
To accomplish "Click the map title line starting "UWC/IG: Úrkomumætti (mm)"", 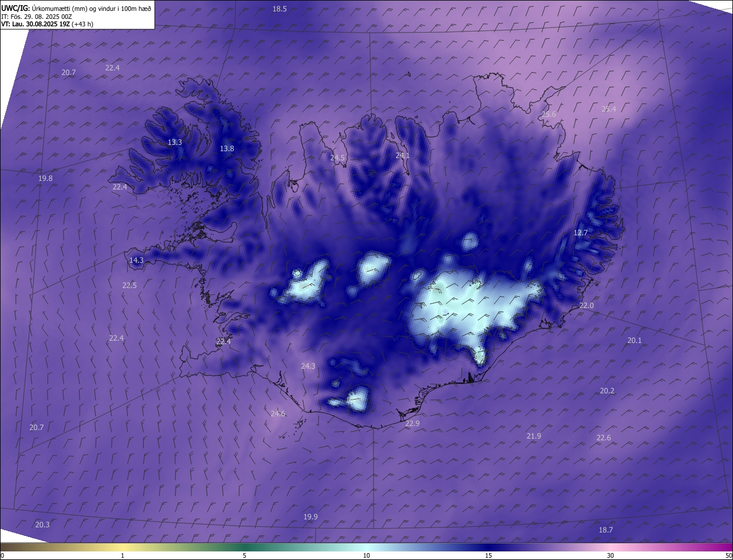I will pyautogui.click(x=76, y=9).
